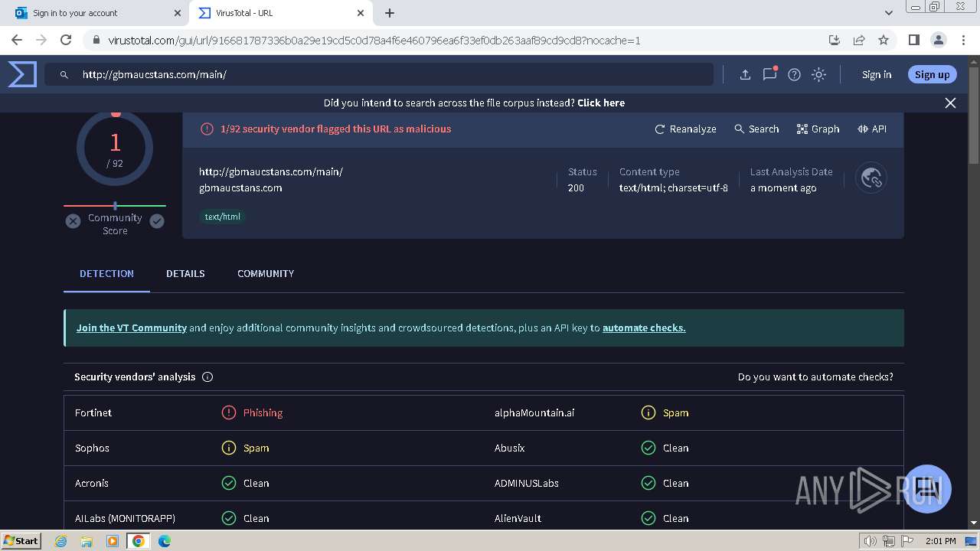Switch to the COMMUNITY tab
The height and width of the screenshot is (551, 980).
click(x=266, y=273)
